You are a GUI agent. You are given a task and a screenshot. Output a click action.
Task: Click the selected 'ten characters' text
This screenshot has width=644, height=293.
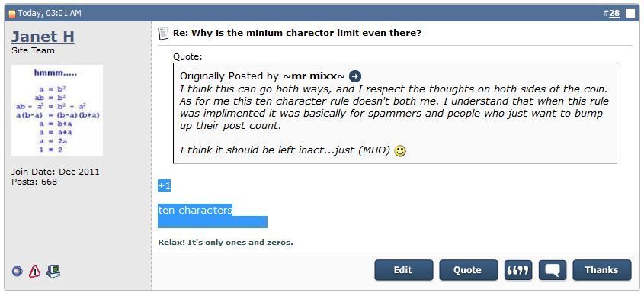click(x=195, y=211)
